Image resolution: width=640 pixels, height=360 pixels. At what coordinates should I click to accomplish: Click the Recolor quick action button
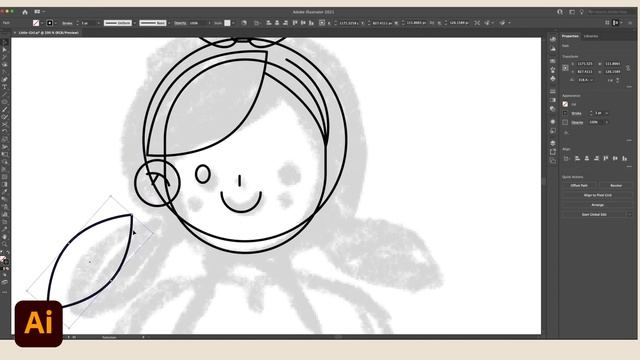(x=616, y=186)
